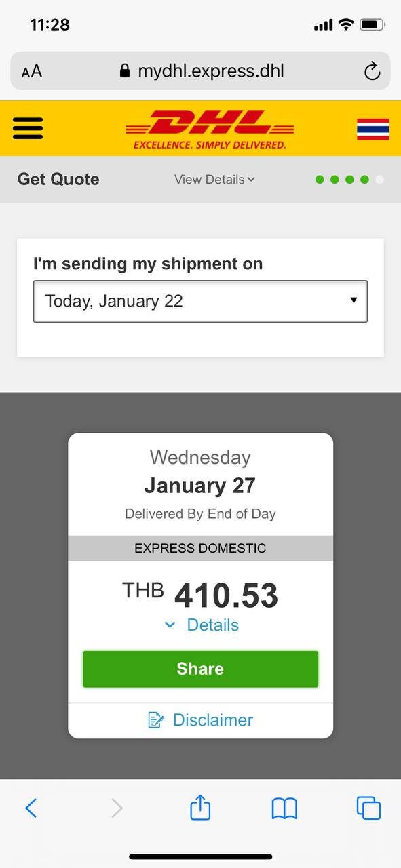Go back to previous page
The width and height of the screenshot is (401, 868).
31,808
